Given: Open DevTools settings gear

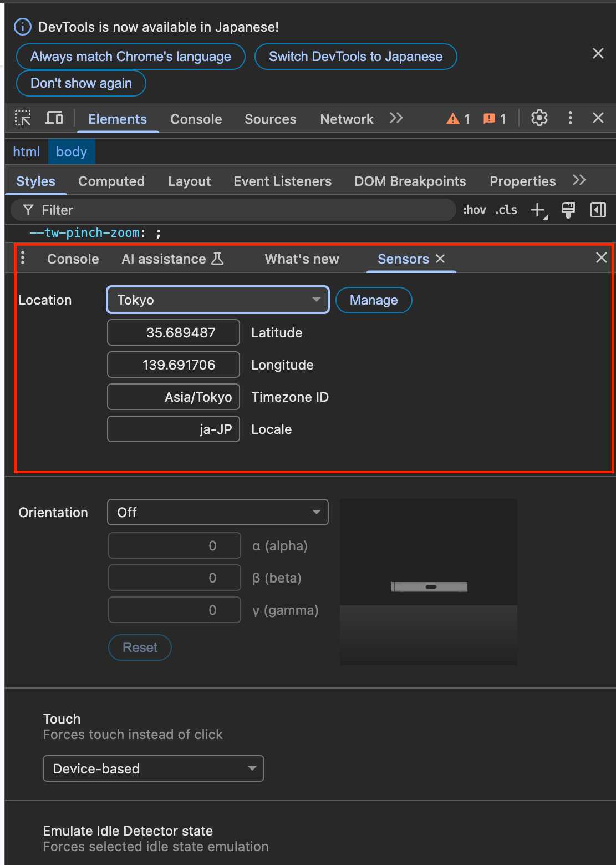Looking at the screenshot, I should pos(539,118).
